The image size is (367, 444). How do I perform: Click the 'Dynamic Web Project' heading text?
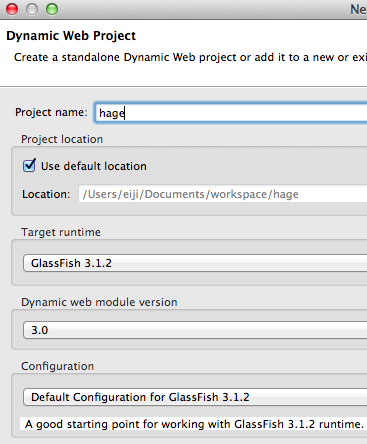71,36
